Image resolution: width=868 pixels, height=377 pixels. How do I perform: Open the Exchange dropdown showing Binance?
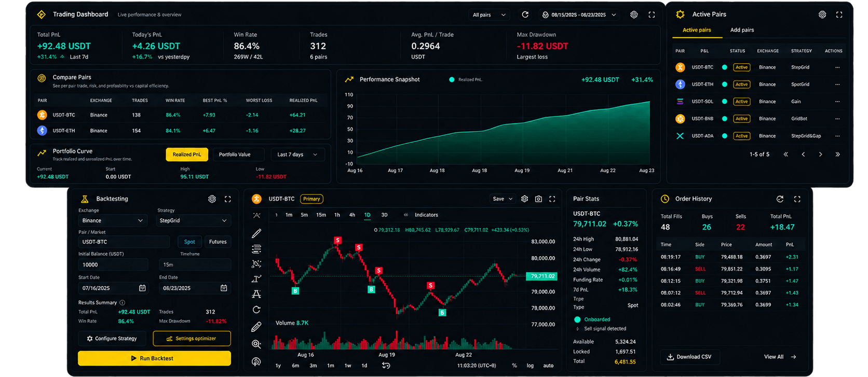pos(112,220)
